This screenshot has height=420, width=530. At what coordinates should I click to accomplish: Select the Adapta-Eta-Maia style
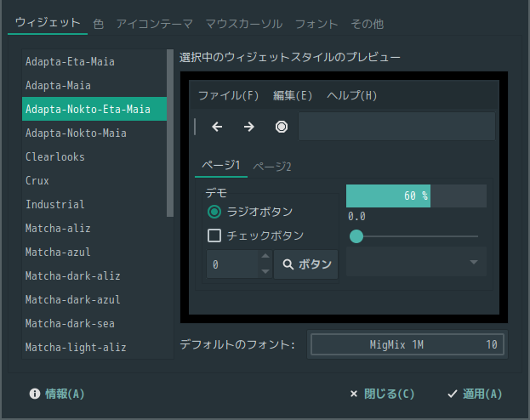click(94, 61)
